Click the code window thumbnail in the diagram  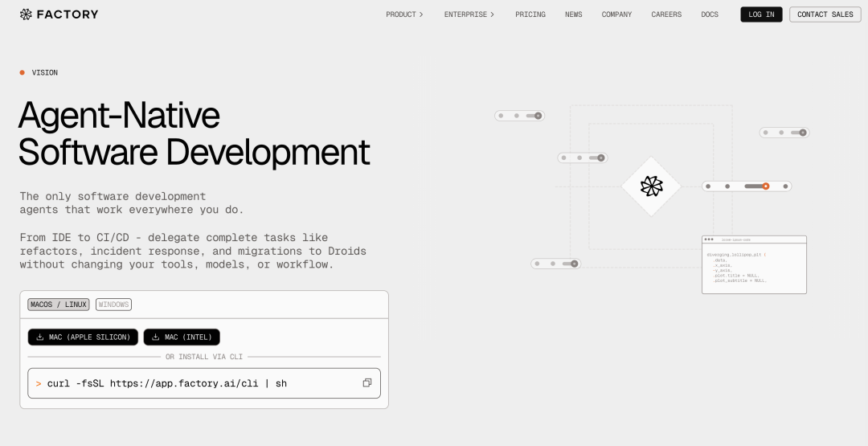click(x=754, y=264)
